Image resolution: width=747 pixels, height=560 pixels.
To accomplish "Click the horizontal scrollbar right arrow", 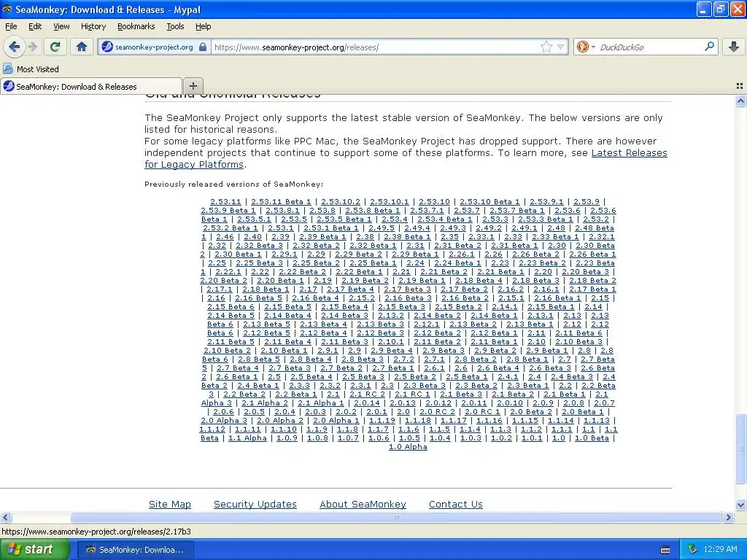I will [x=728, y=517].
